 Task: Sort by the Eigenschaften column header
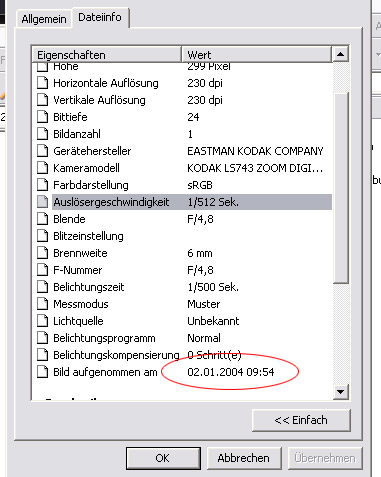107,55
